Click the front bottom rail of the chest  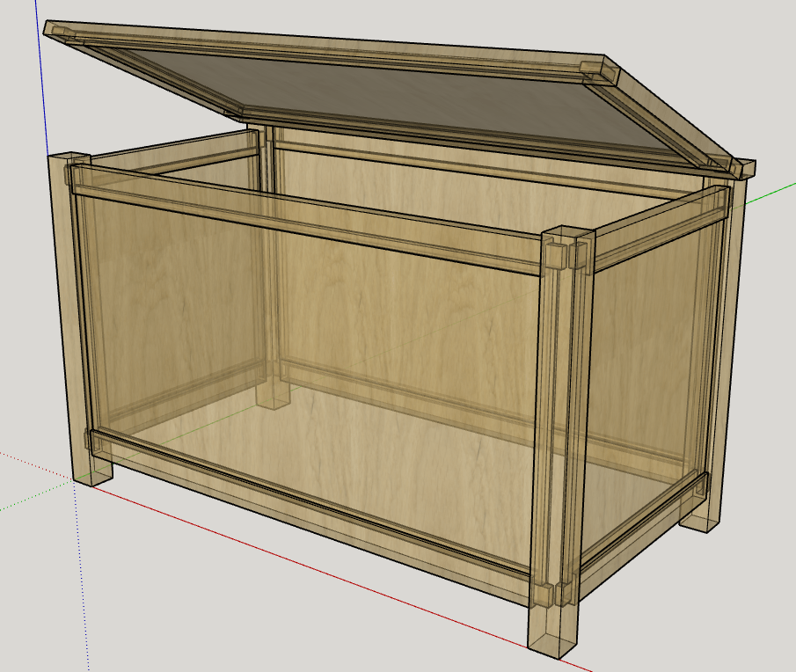point(308,497)
